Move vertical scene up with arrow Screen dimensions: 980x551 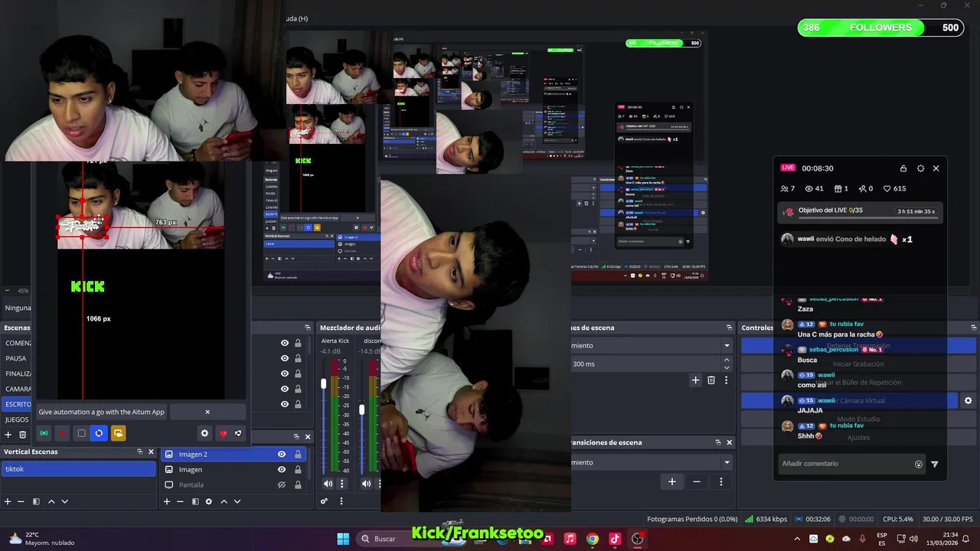pyautogui.click(x=51, y=501)
